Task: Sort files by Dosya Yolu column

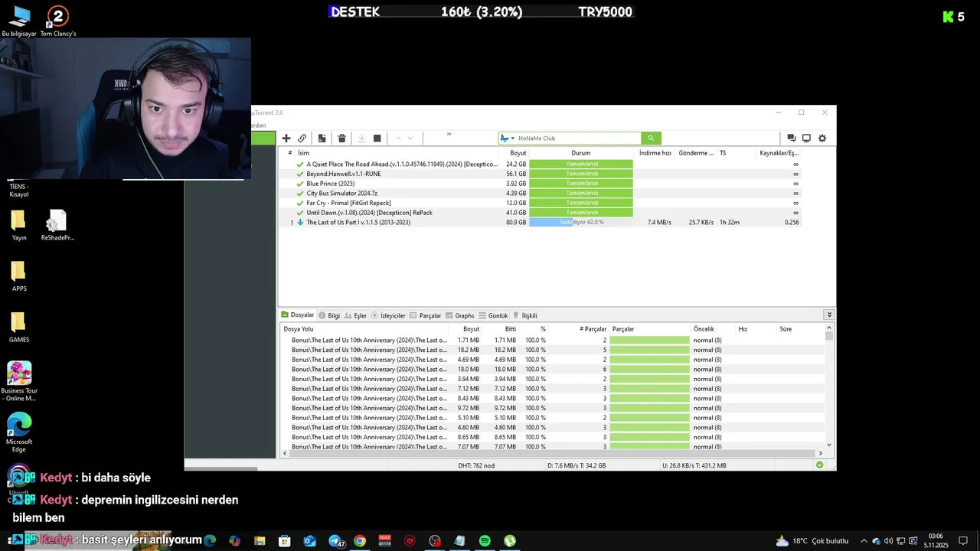Action: [x=299, y=329]
